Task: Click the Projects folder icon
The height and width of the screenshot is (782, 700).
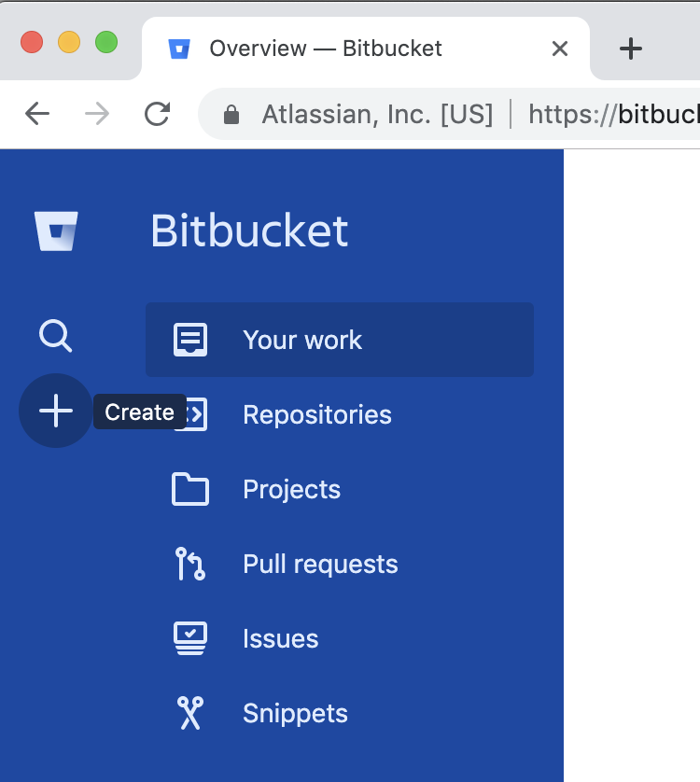Action: tap(190, 489)
